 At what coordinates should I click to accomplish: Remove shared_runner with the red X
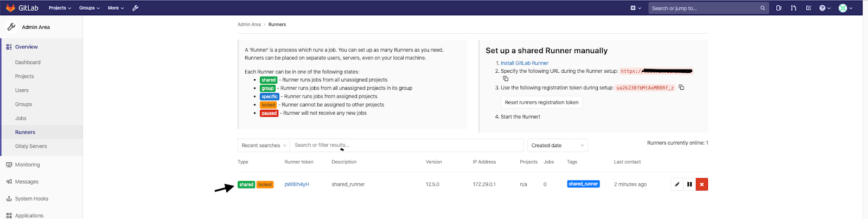(x=702, y=184)
